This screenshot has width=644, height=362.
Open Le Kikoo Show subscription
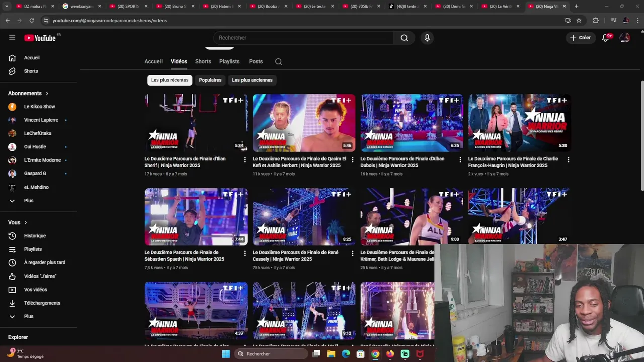click(x=40, y=107)
